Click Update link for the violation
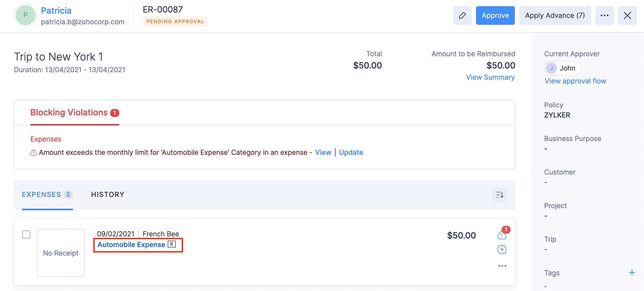 351,152
